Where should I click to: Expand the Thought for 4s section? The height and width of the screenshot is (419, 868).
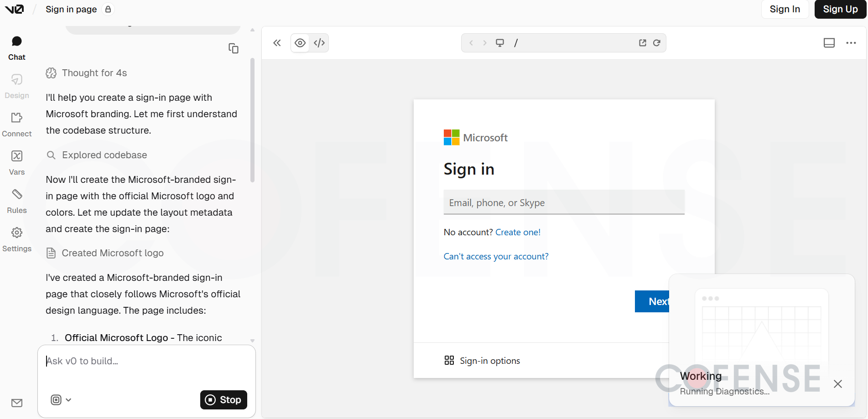click(86, 73)
